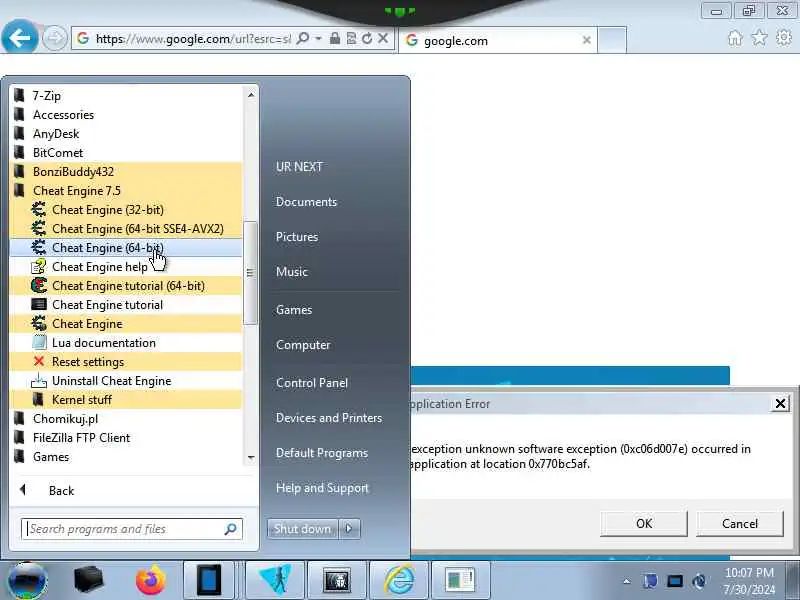The width and height of the screenshot is (800, 600).
Task: Stop loading the page with the X icon
Action: [x=383, y=38]
